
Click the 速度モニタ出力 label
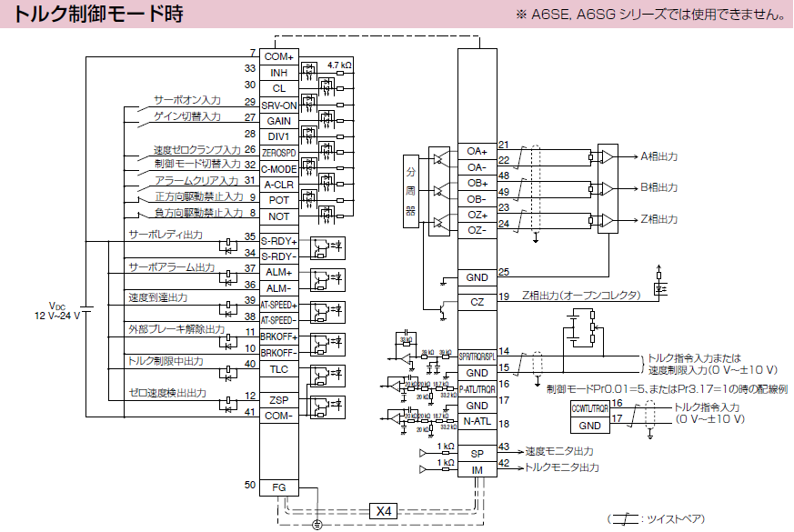coord(559,451)
